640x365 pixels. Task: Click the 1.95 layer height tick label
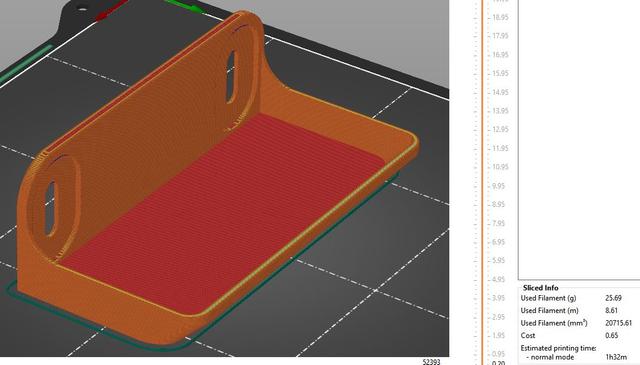coord(498,336)
